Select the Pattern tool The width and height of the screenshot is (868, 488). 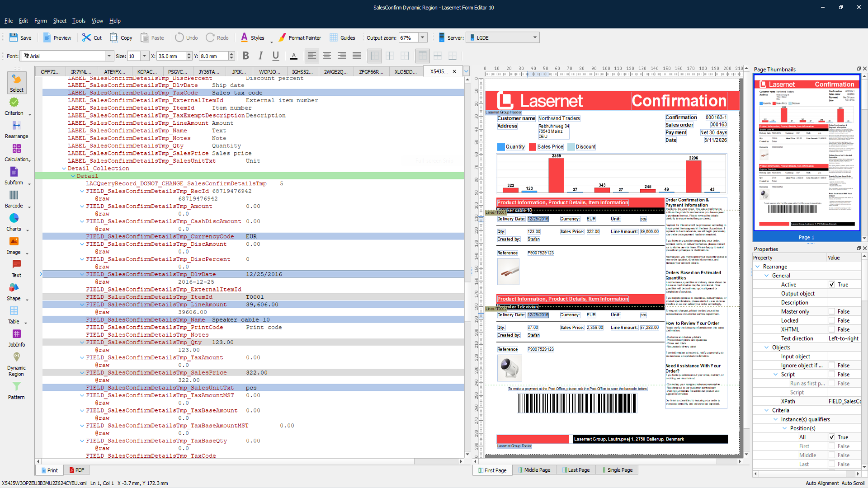click(x=16, y=391)
